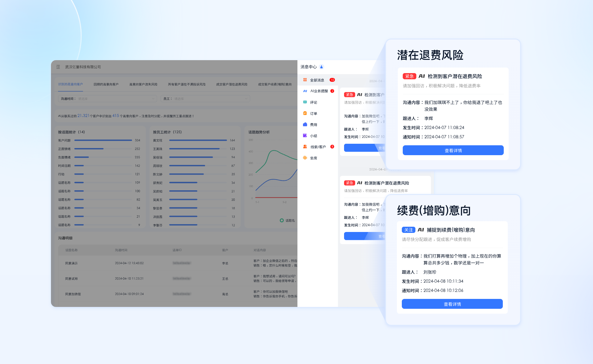Open the 评论 comments section

click(313, 102)
